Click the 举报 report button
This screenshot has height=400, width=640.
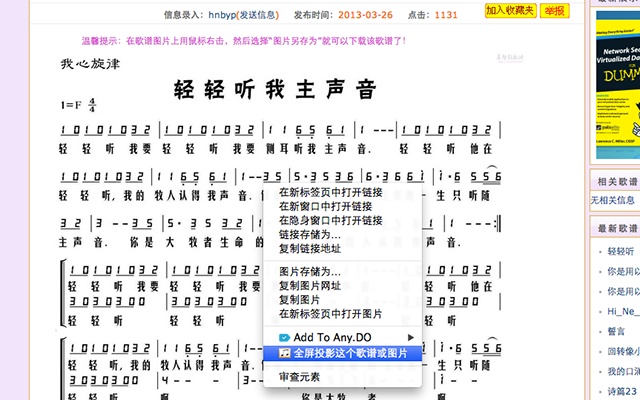click(554, 11)
